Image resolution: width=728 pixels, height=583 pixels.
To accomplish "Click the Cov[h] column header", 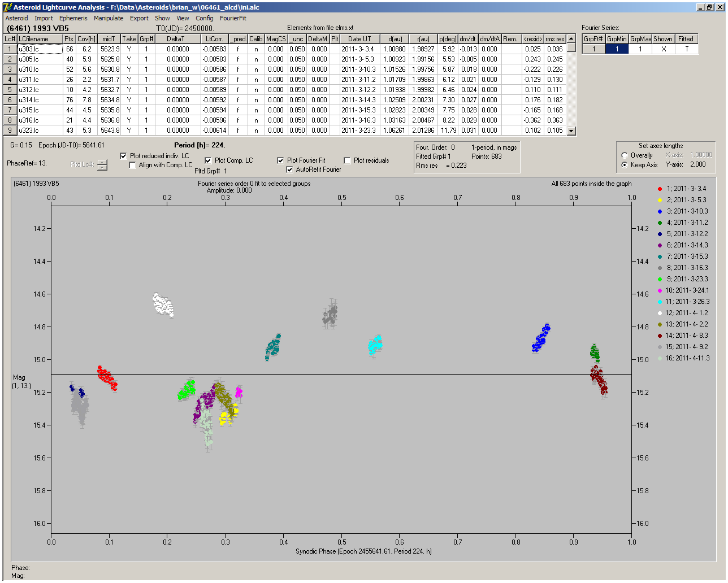I will (x=86, y=39).
